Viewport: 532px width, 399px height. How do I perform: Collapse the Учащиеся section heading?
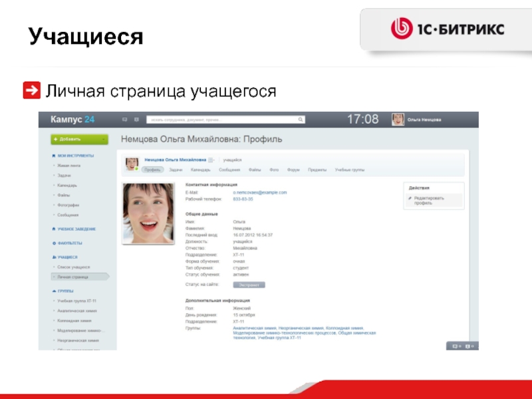pyautogui.click(x=68, y=257)
